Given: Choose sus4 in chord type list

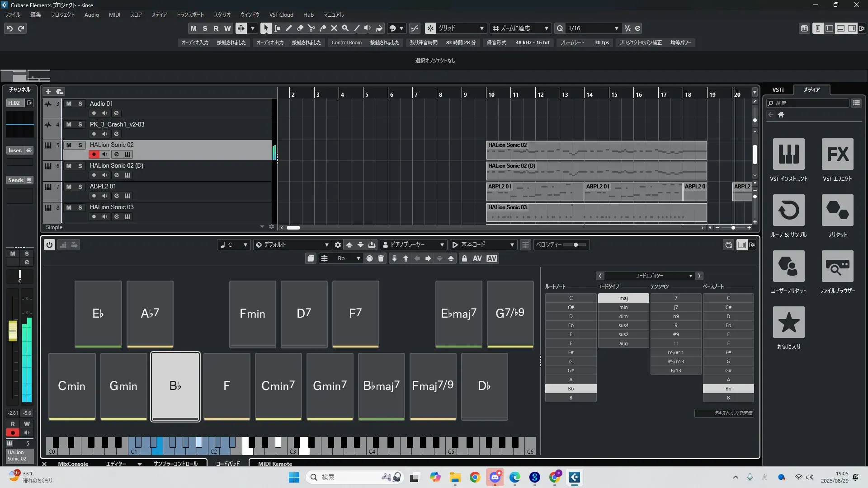Looking at the screenshot, I should pos(623,325).
